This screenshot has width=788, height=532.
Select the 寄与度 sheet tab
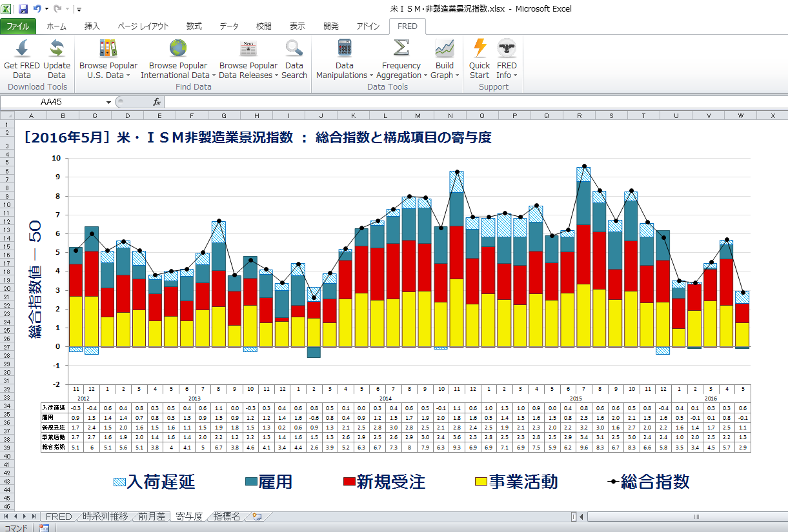pos(189,517)
